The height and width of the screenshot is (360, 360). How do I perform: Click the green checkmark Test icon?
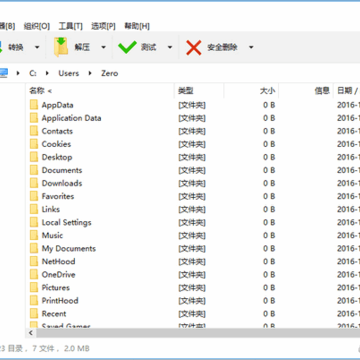coord(127,47)
